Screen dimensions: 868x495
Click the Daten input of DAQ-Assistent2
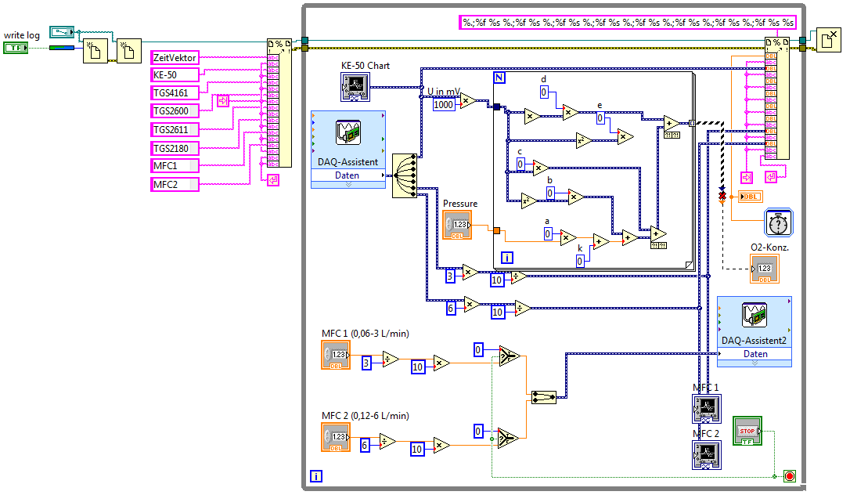(x=755, y=354)
